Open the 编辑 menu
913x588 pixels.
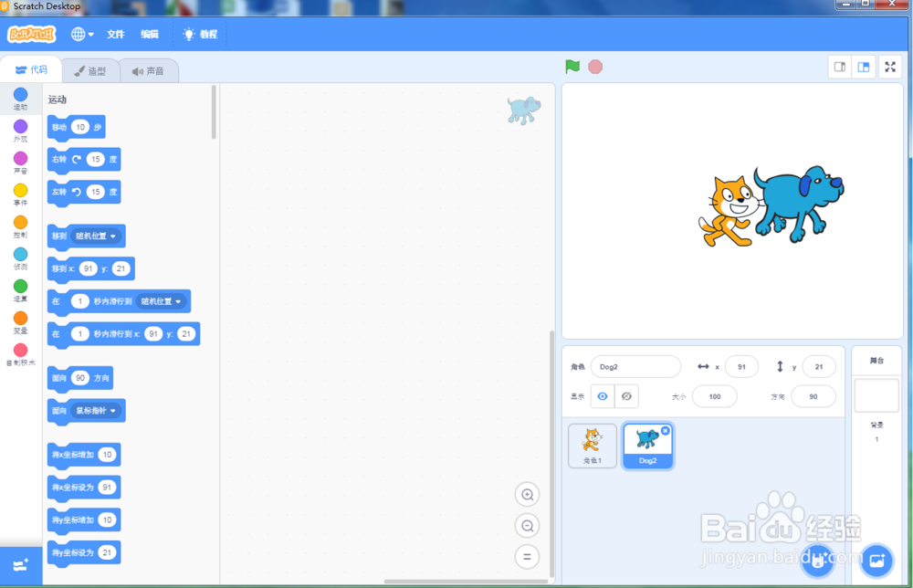[x=150, y=35]
